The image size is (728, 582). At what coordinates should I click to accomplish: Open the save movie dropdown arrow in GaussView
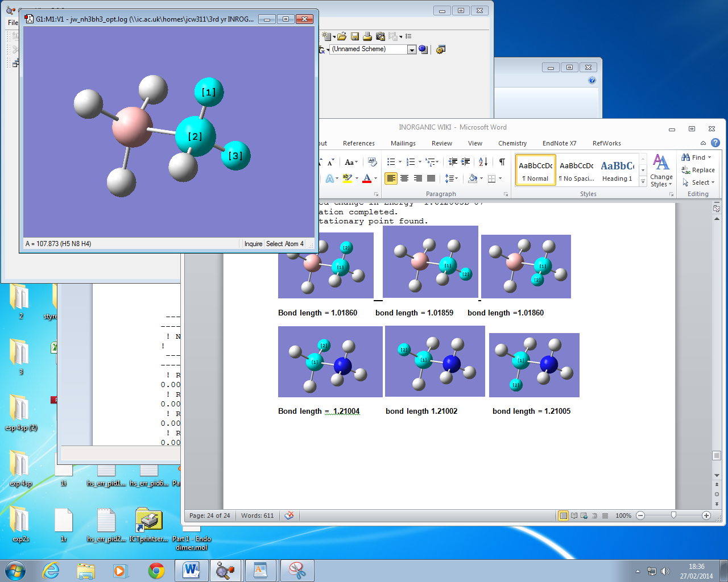pos(401,37)
